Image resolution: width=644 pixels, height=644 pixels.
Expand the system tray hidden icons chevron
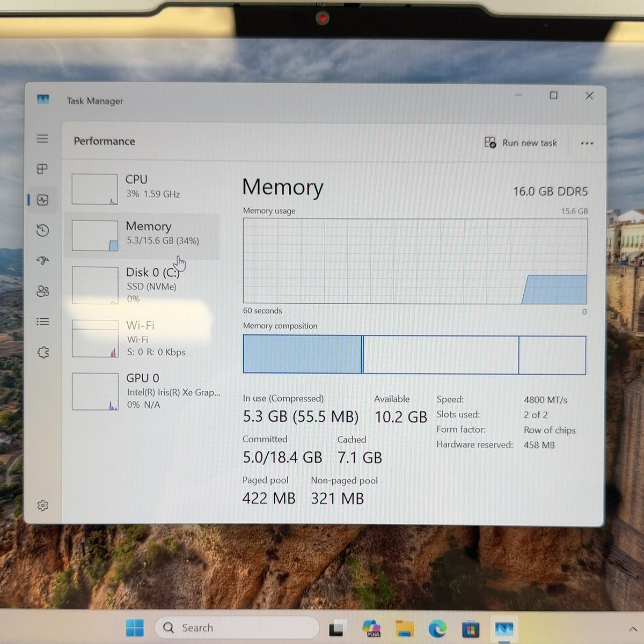tap(633, 629)
